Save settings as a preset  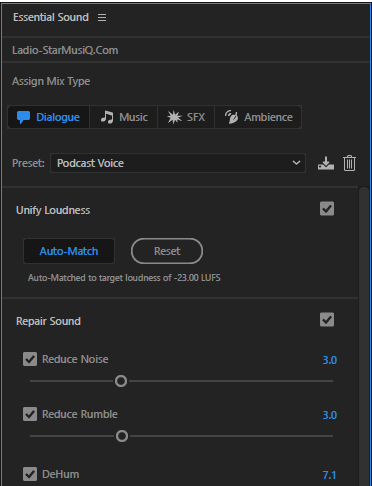pyautogui.click(x=326, y=163)
